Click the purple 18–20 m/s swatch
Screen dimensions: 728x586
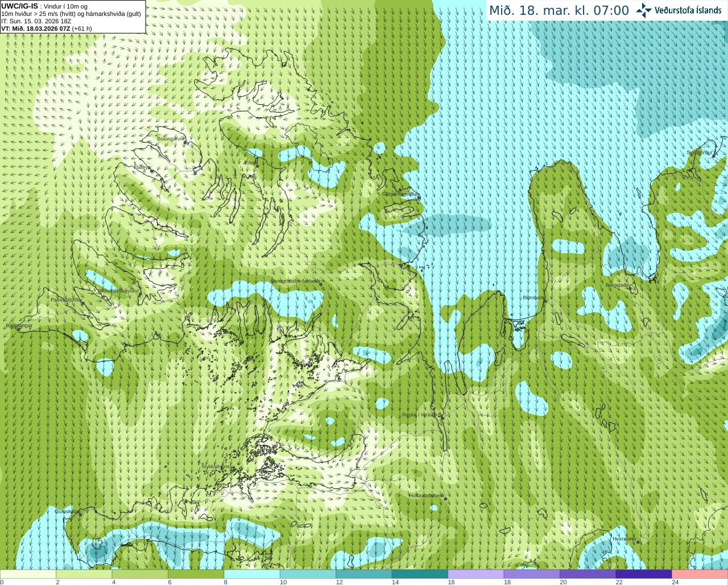point(532,574)
